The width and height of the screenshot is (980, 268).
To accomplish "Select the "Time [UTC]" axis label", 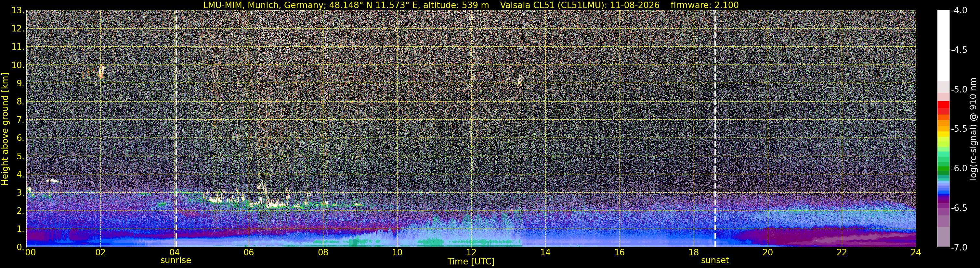I will click(x=471, y=261).
